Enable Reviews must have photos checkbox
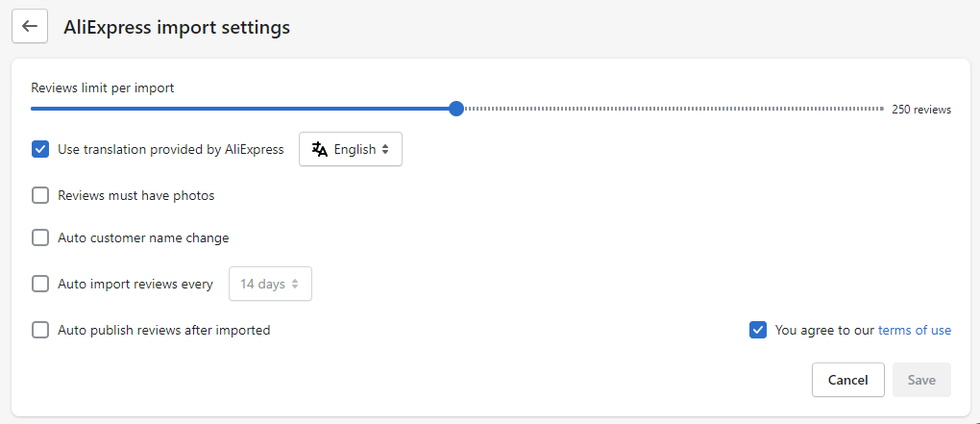Screen dimensions: 980x424 [x=40, y=195]
